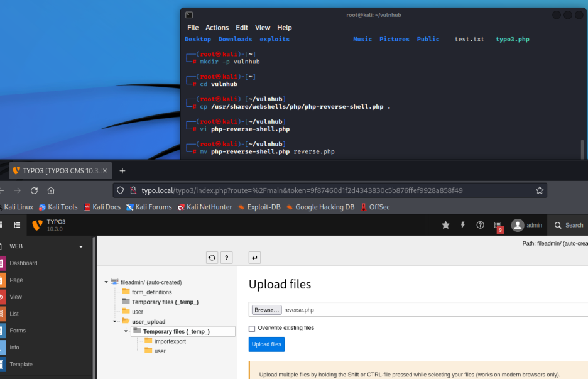Screen dimensions: 588x379
Task: Refresh the file tree
Action: (212, 258)
